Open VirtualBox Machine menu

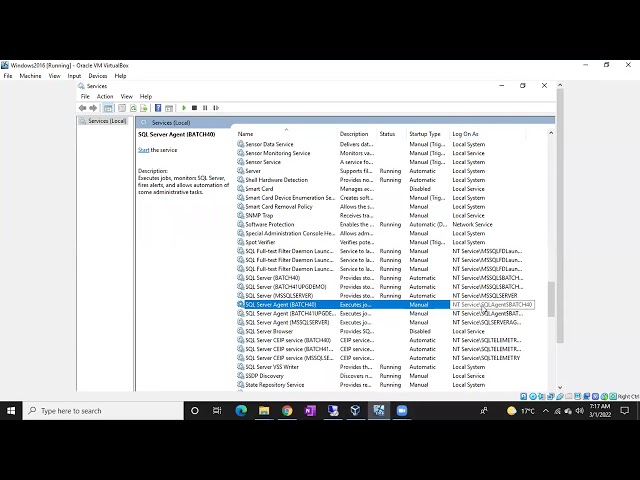point(30,76)
